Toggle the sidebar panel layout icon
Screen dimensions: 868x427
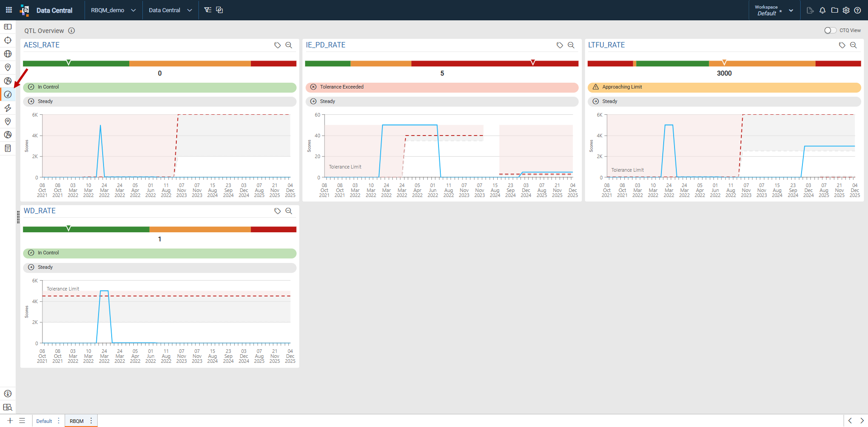coord(8,27)
